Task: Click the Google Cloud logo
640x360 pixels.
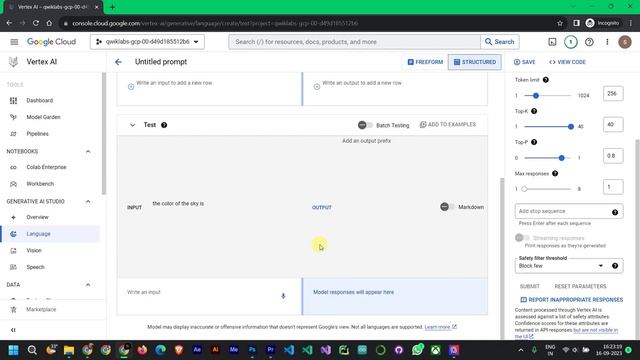Action: (51, 42)
